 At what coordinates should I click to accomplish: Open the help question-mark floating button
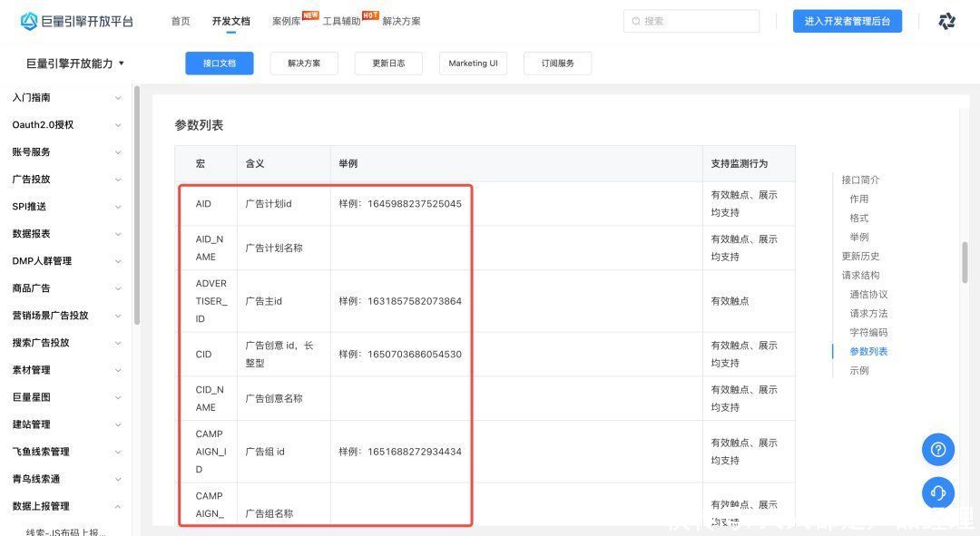[x=938, y=449]
